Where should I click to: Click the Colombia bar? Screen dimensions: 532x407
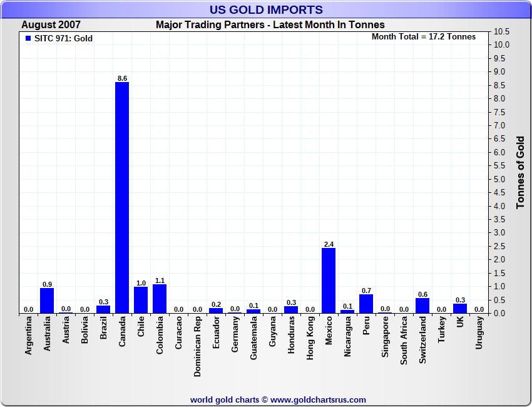pos(160,299)
